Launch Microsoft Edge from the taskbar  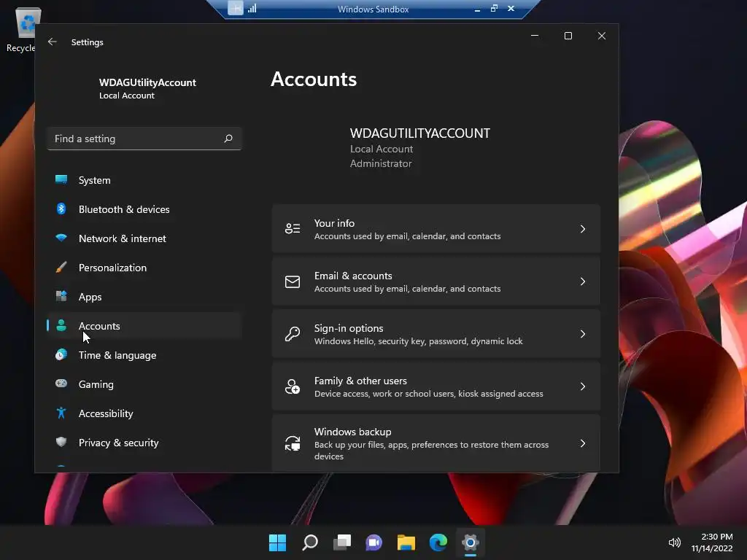pos(438,542)
